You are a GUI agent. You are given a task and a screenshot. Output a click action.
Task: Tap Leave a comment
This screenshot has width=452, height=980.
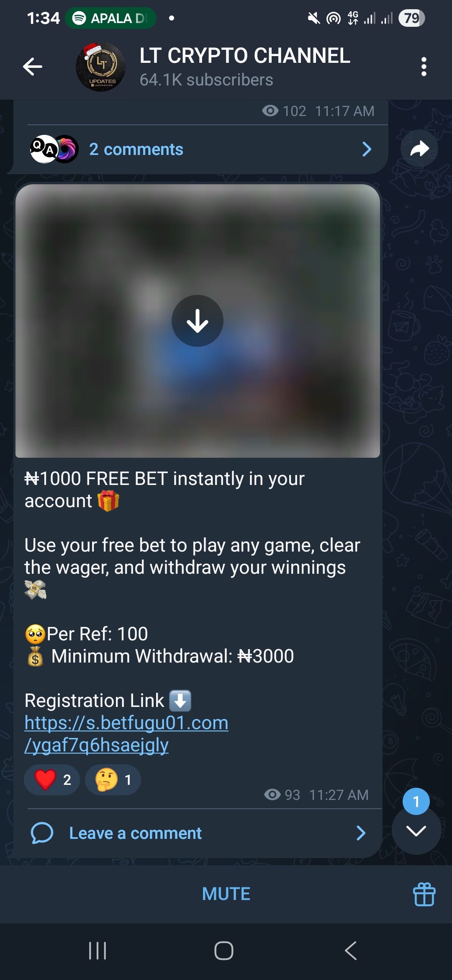coord(135,833)
